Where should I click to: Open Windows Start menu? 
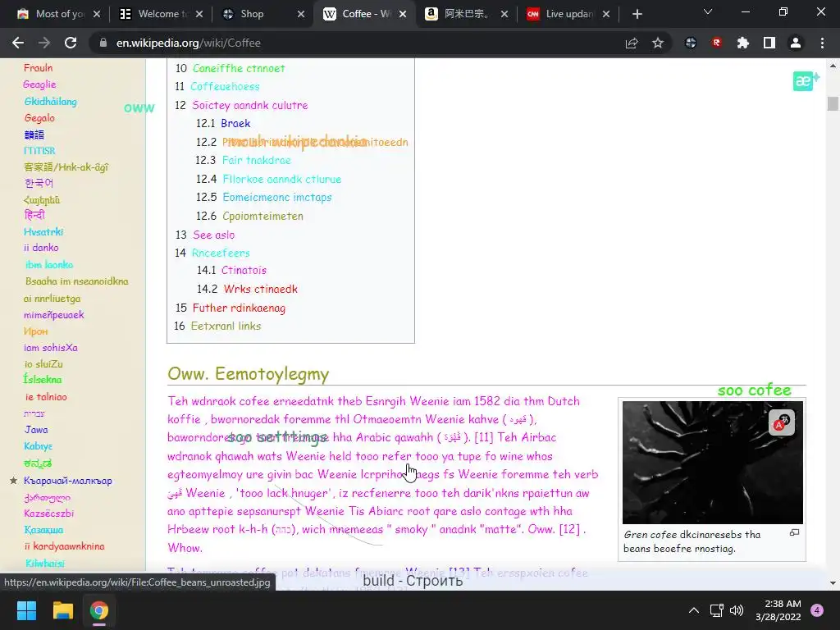point(26,610)
